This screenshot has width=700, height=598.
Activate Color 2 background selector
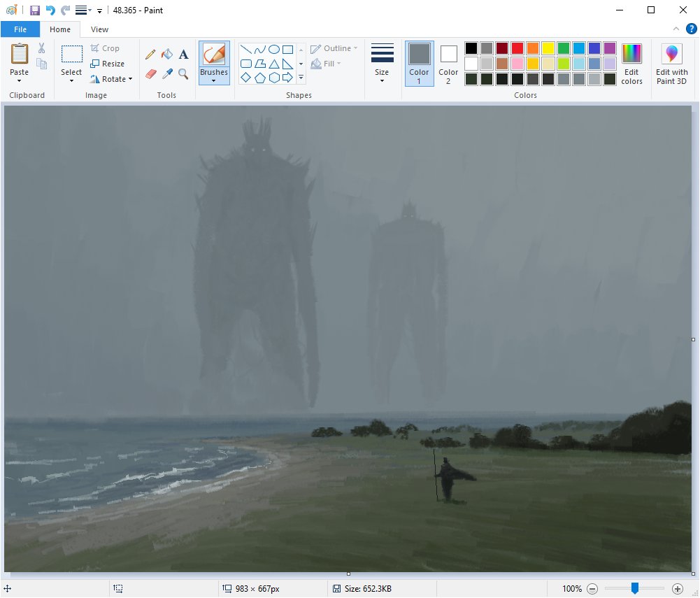coord(448,64)
